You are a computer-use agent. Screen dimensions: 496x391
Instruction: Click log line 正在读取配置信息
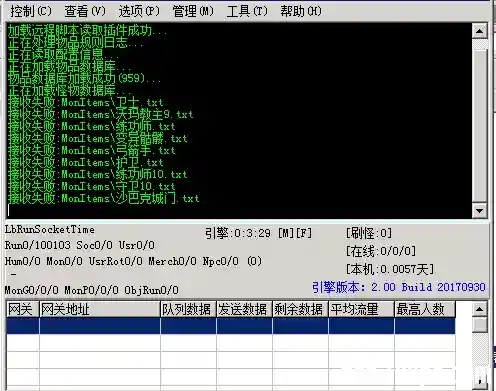63,55
